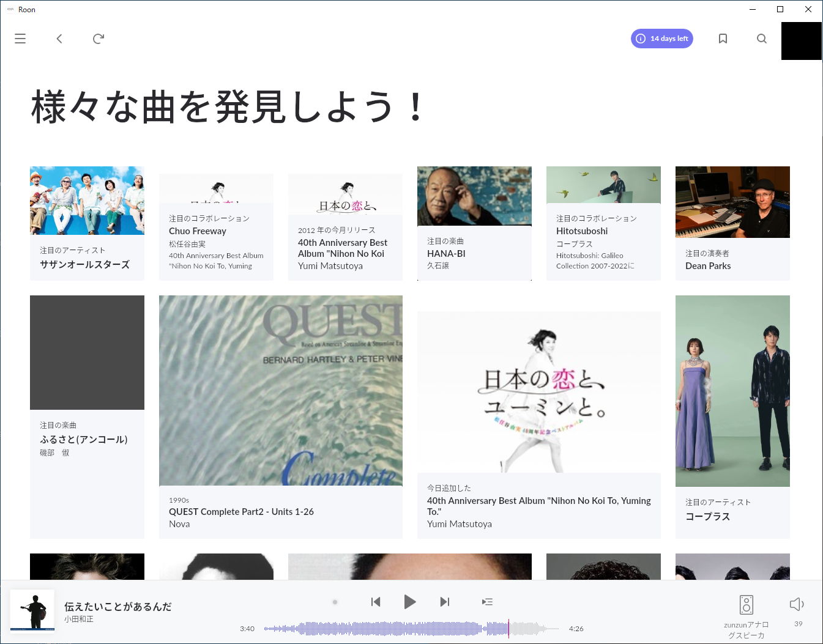Skip to the previous track
This screenshot has height=644, width=823.
tap(376, 602)
